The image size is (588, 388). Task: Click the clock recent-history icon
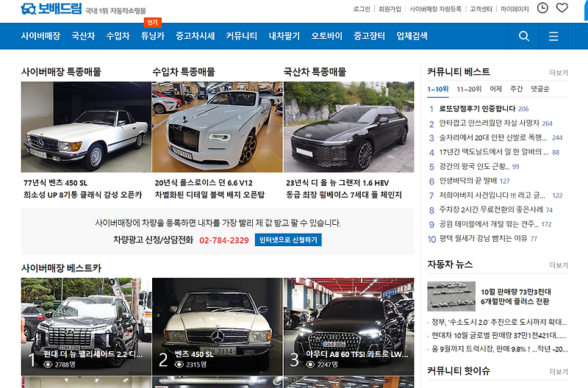(x=542, y=8)
